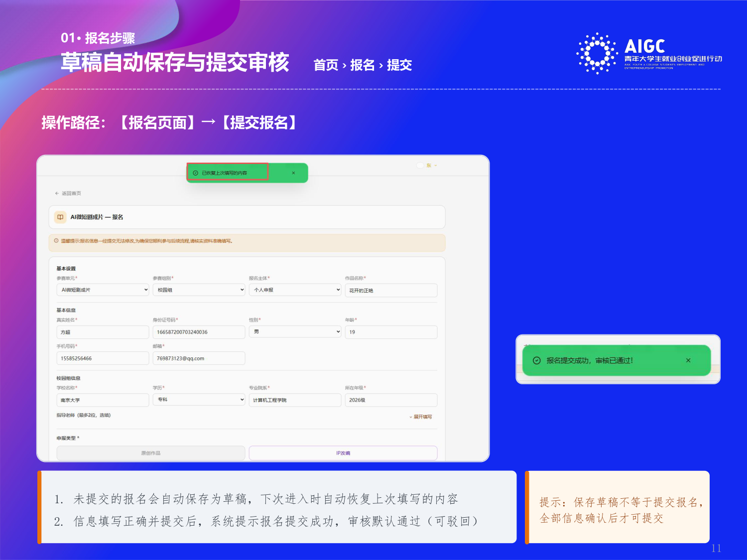
Task: Click the 身份证号码 input field
Action: coord(199,332)
